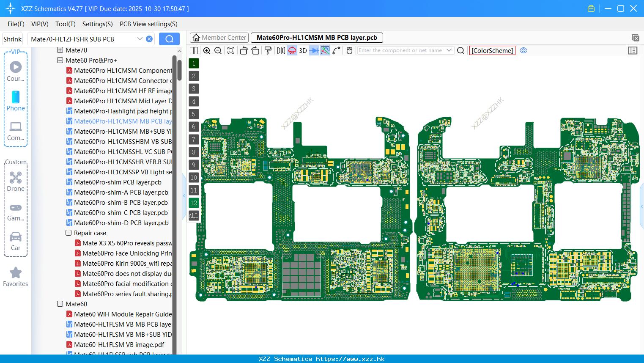644x363 pixels.
Task: Open the ColorScheme settings
Action: pos(492,50)
